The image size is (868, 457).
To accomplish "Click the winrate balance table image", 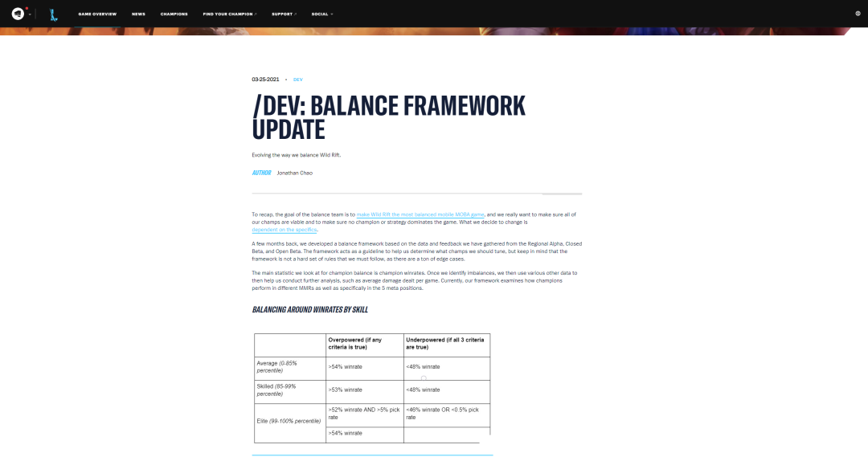I will [371, 388].
